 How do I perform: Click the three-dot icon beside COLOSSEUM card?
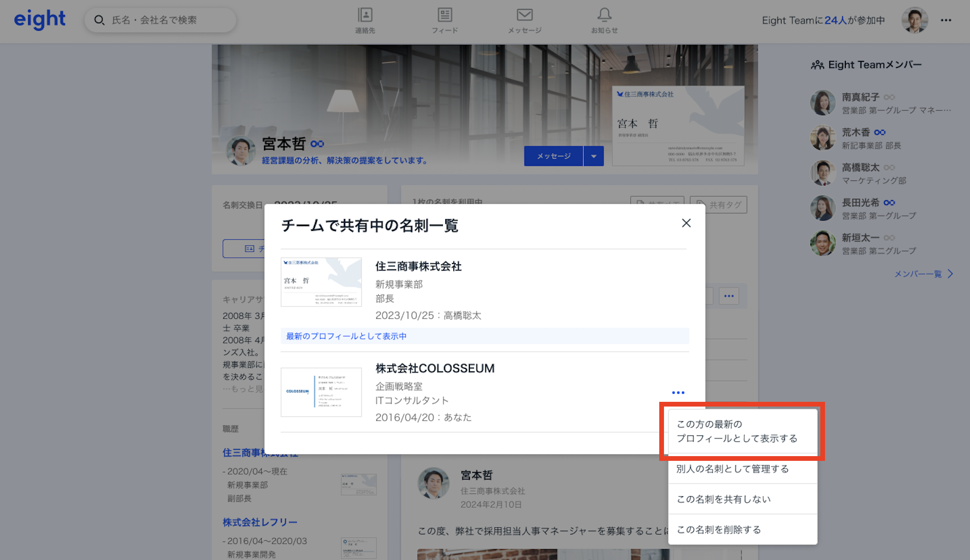click(x=678, y=393)
